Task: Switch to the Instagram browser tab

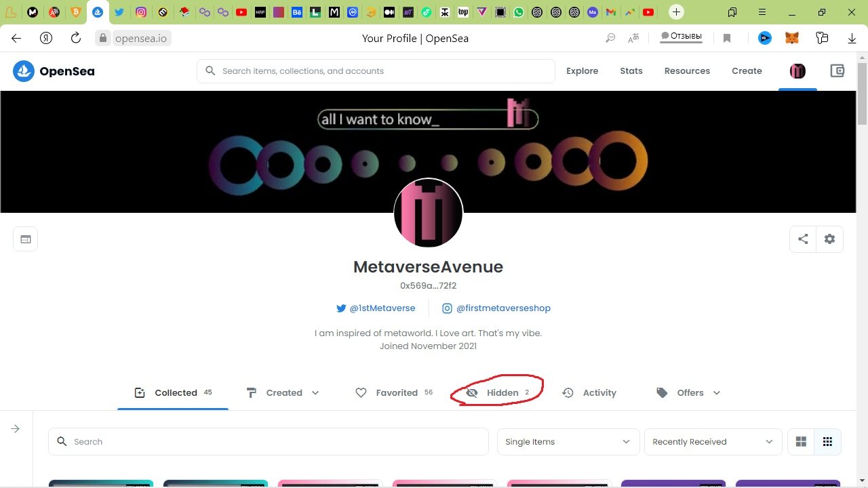Action: click(141, 12)
